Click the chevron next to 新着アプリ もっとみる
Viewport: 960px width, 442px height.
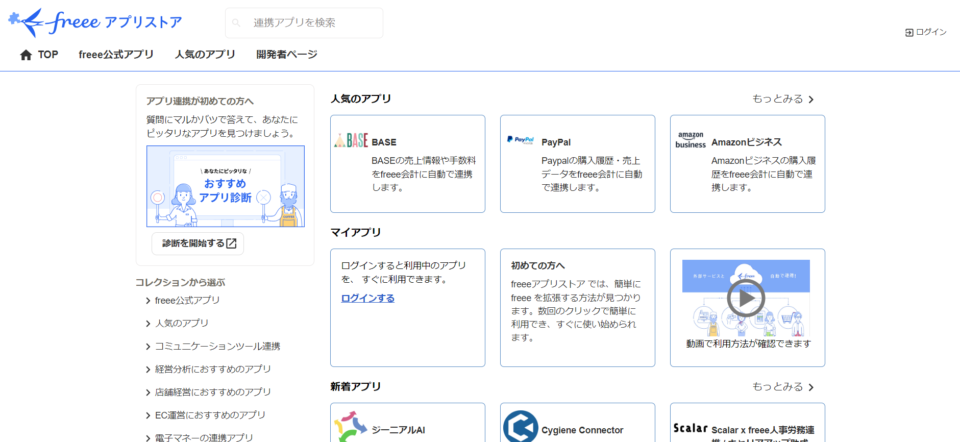tap(811, 388)
